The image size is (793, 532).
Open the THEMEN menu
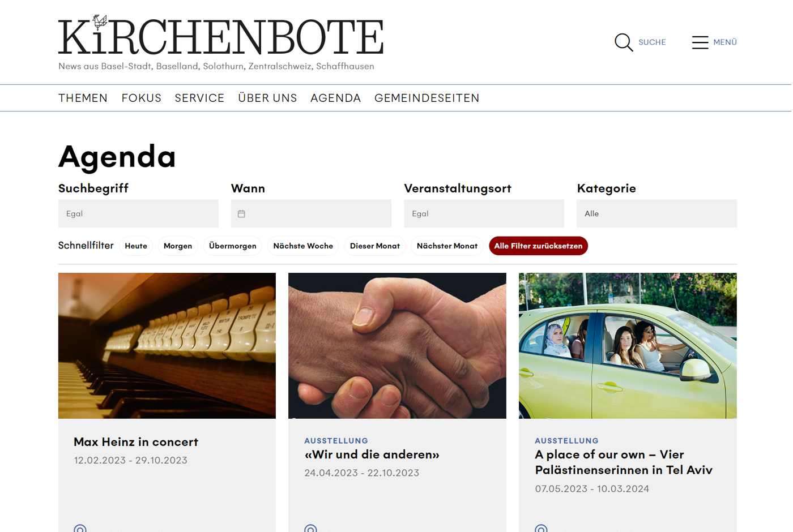coord(83,98)
